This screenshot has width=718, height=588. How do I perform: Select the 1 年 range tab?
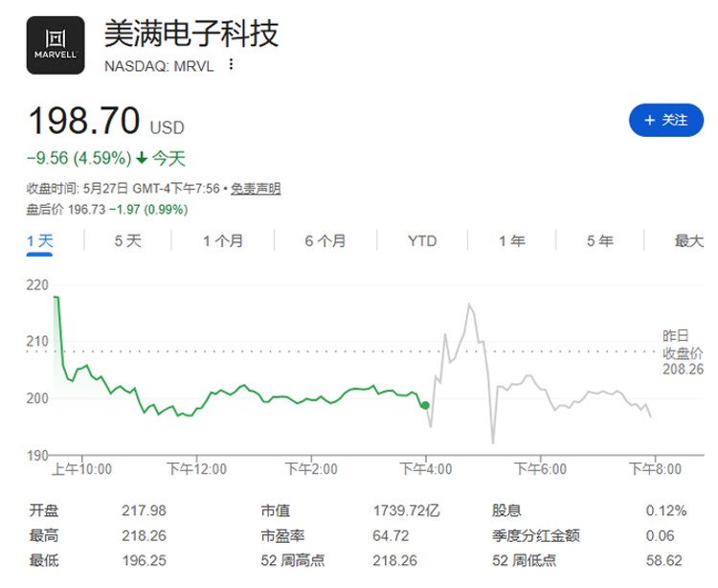click(512, 241)
